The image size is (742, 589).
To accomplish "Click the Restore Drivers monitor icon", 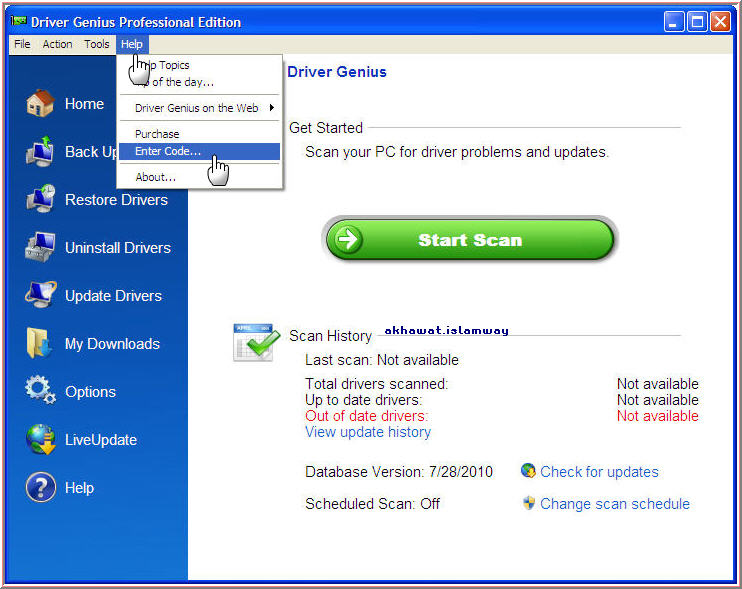I will tap(40, 200).
